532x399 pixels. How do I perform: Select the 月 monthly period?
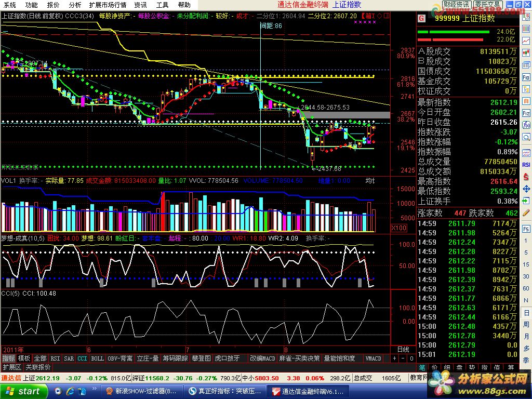click(x=526, y=336)
